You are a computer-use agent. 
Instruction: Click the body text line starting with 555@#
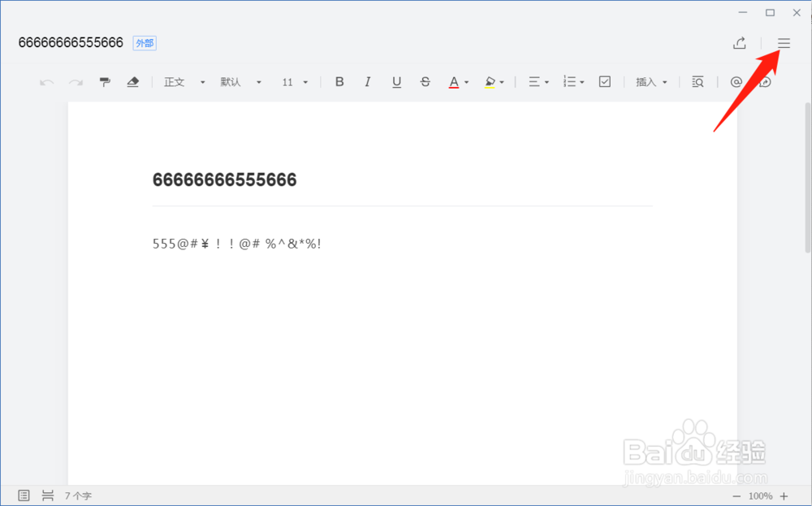(236, 244)
